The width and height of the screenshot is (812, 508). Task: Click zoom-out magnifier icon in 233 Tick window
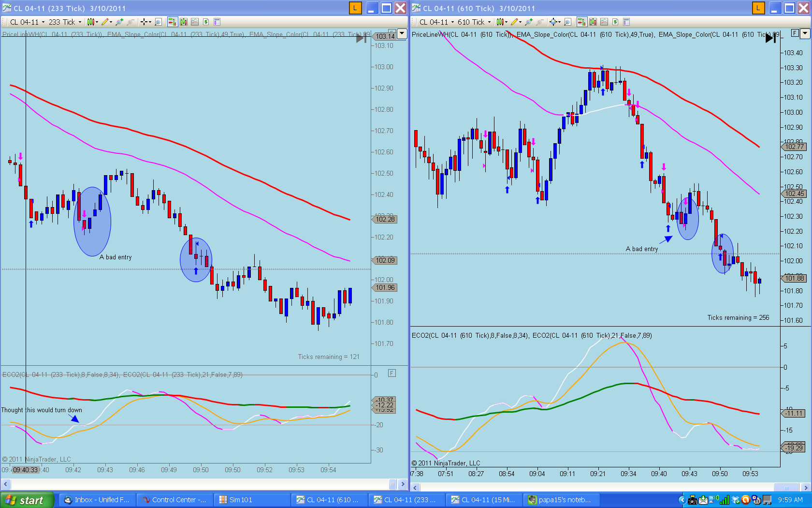pos(130,22)
